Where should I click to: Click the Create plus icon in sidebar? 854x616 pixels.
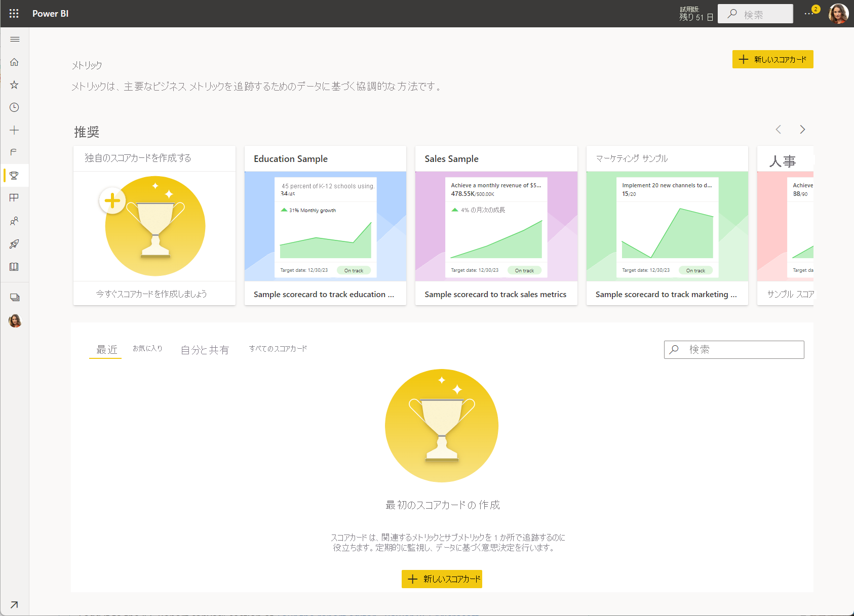click(x=14, y=130)
